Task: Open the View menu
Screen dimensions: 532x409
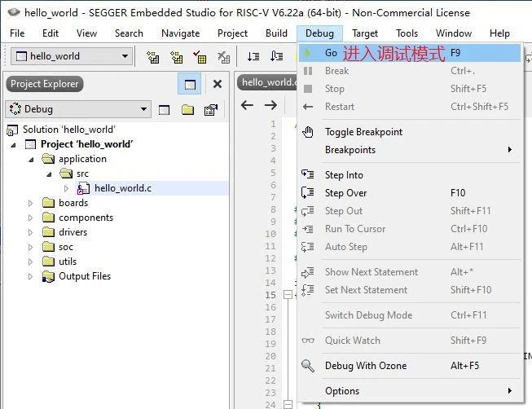Action: tap(86, 33)
